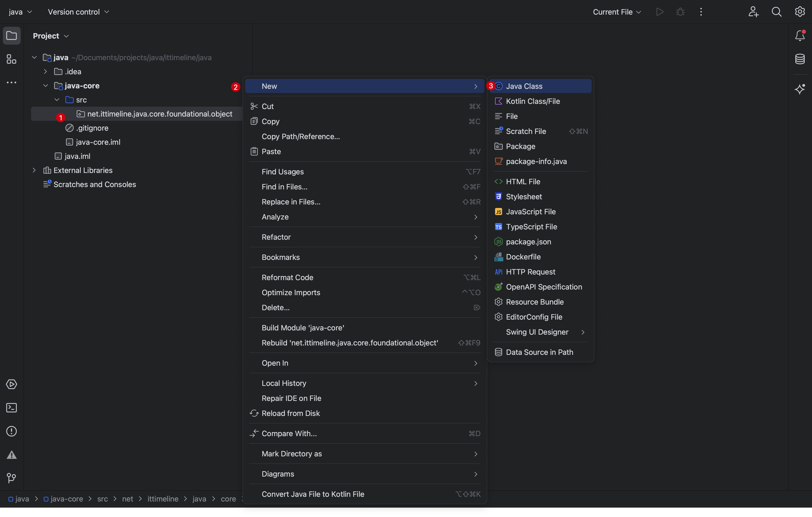The image size is (812, 517).
Task: Open IDE settings gear icon
Action: (800, 12)
